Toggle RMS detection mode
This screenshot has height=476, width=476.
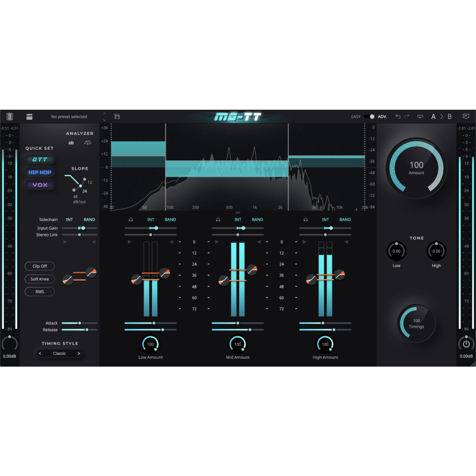coord(39,291)
